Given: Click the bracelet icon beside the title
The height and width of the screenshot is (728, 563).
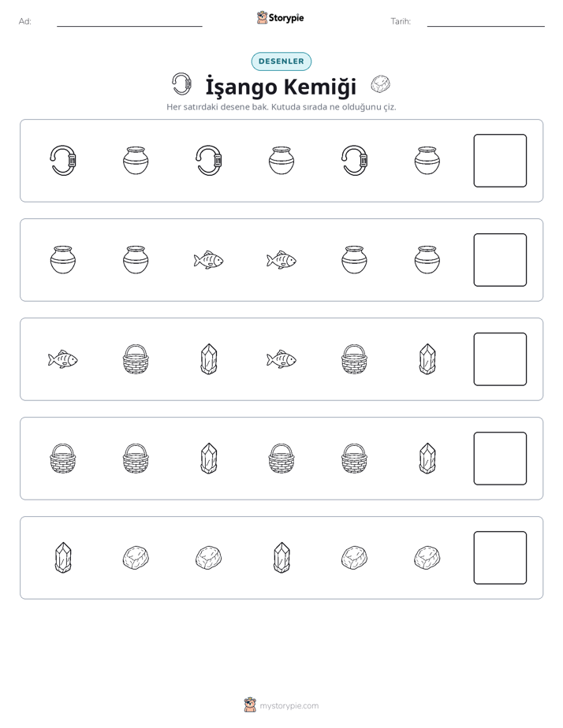Looking at the screenshot, I should (x=181, y=84).
